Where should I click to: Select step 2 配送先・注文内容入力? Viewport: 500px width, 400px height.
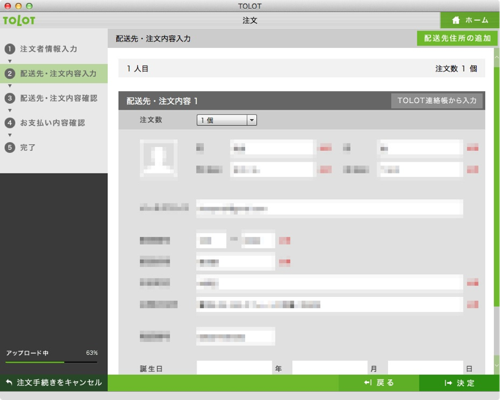(54, 74)
